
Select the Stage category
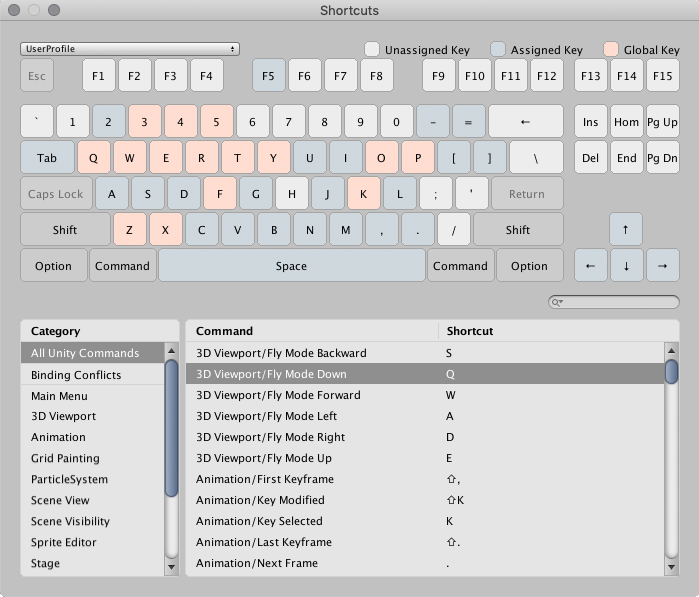(92, 563)
